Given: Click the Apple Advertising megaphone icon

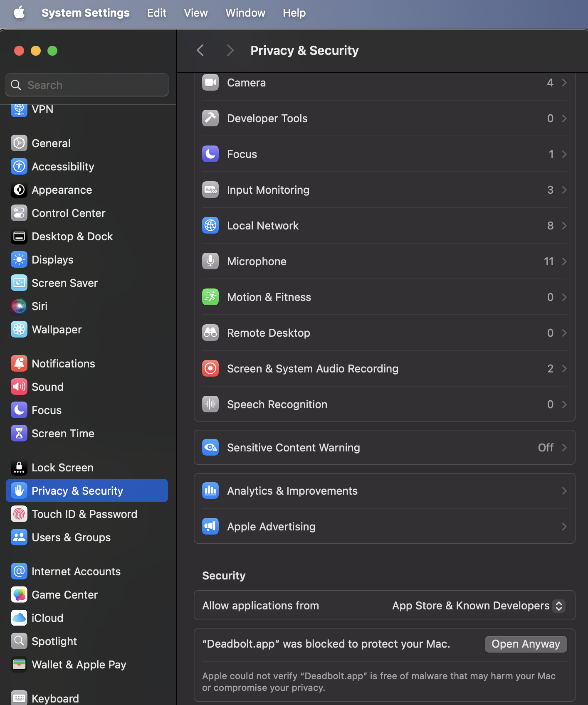Looking at the screenshot, I should pos(210,527).
